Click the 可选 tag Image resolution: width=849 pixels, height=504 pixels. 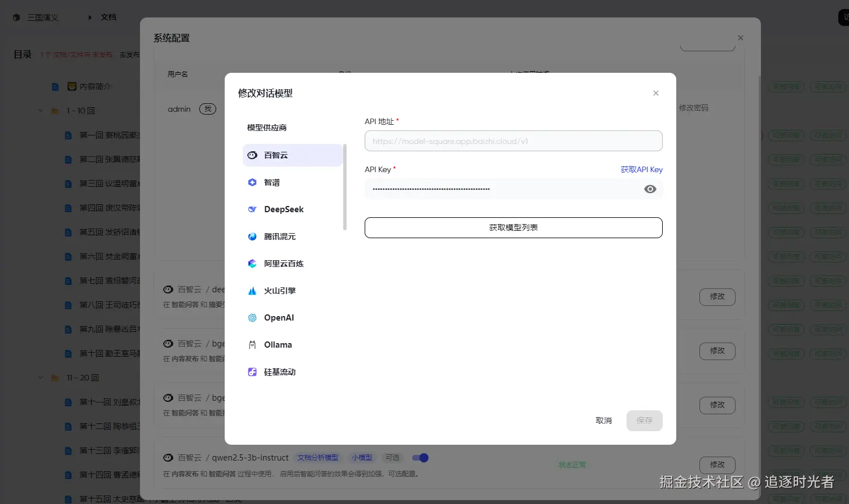392,458
